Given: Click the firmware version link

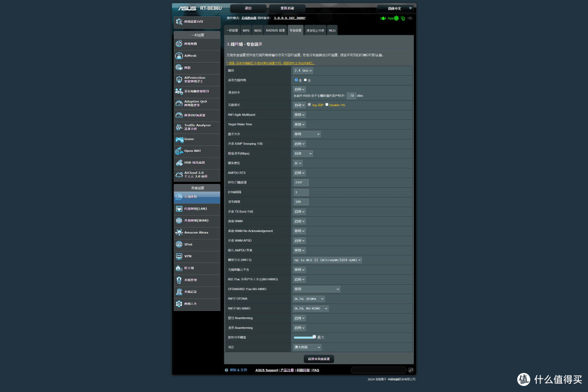Looking at the screenshot, I should tap(290, 18).
